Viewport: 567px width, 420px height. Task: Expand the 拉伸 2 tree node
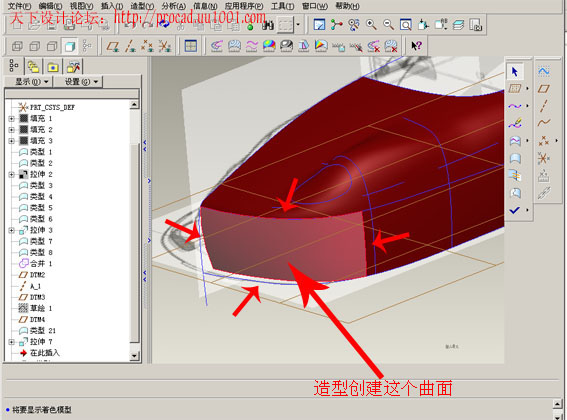(11, 174)
